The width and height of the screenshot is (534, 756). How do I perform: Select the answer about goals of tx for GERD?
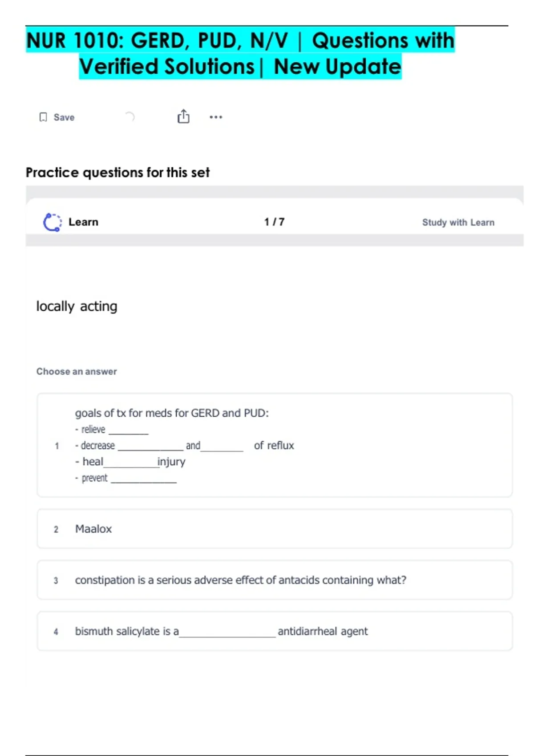point(275,445)
